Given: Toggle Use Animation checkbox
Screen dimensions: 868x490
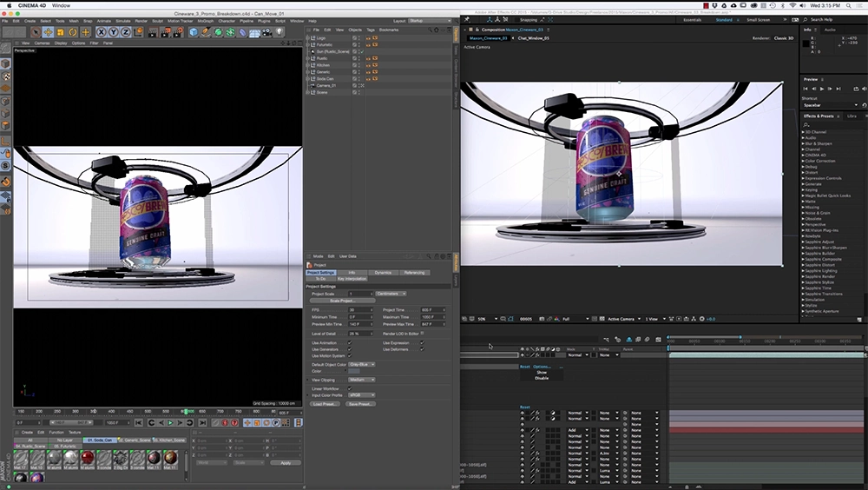Looking at the screenshot, I should 350,342.
